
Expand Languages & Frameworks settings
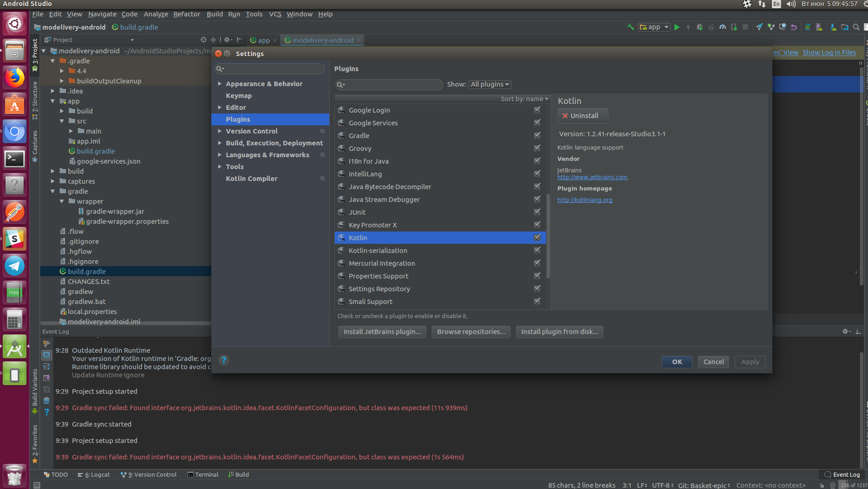click(x=220, y=155)
